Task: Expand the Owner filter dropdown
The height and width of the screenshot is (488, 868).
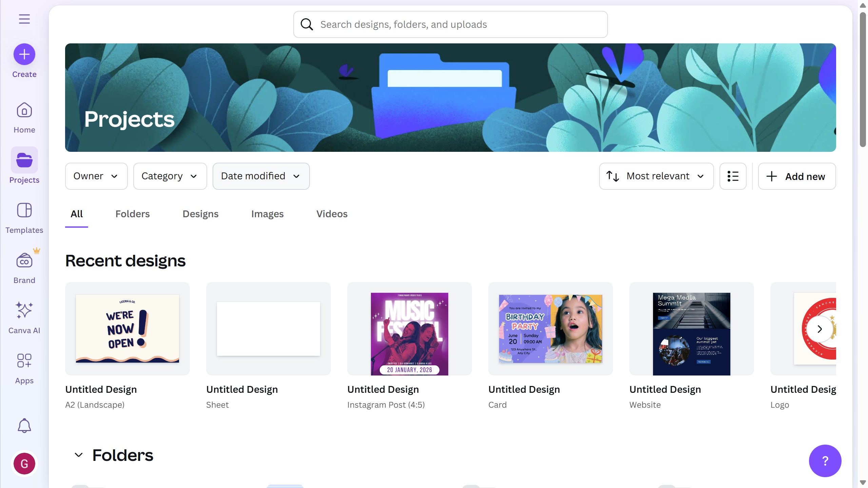Action: (x=96, y=176)
